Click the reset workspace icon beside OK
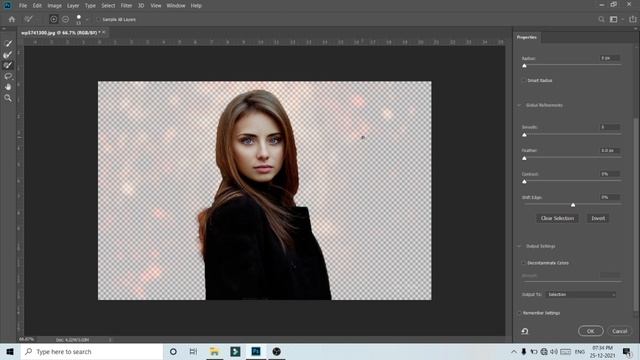The image size is (640, 360). pyautogui.click(x=525, y=331)
